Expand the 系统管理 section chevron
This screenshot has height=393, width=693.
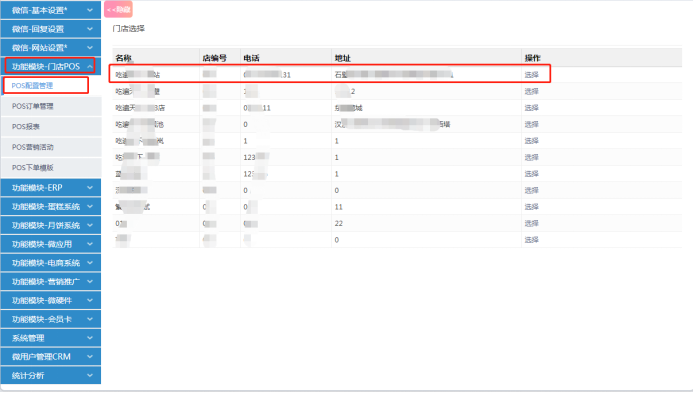coord(90,338)
